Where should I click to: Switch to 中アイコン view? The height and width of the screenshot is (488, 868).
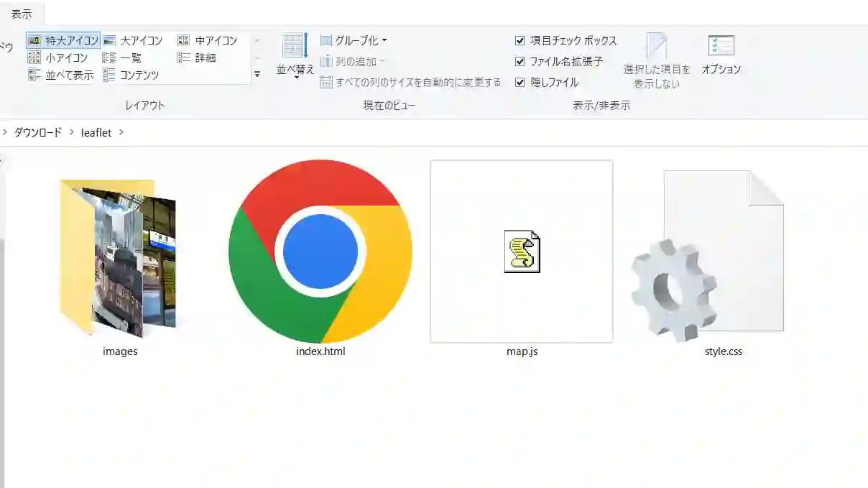(x=211, y=40)
